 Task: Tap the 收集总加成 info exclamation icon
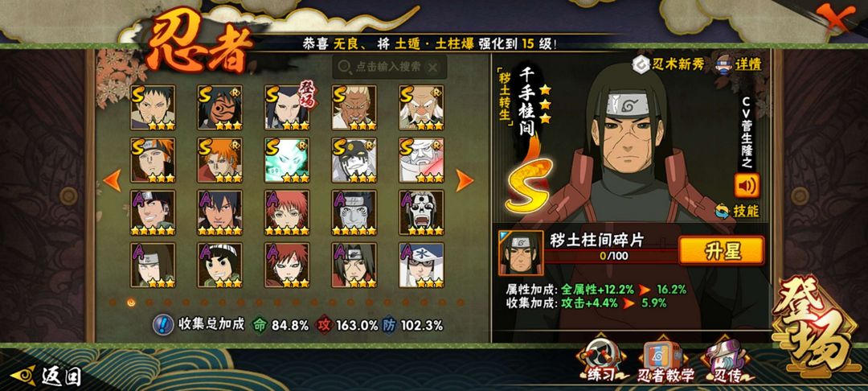[x=162, y=324]
